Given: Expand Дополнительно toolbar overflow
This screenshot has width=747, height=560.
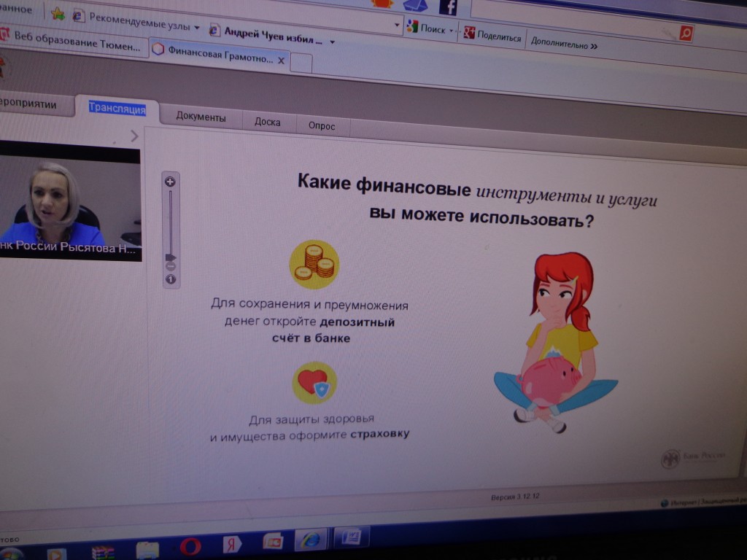Looking at the screenshot, I should (563, 45).
